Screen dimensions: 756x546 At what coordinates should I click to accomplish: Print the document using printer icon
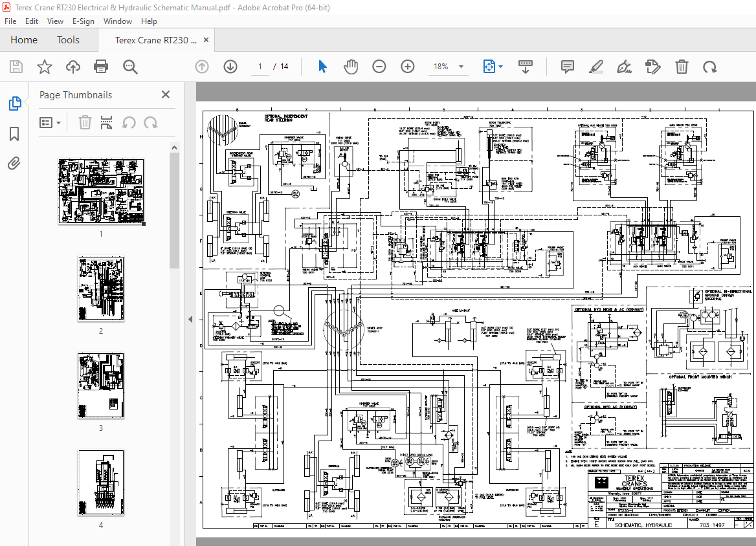tap(101, 67)
